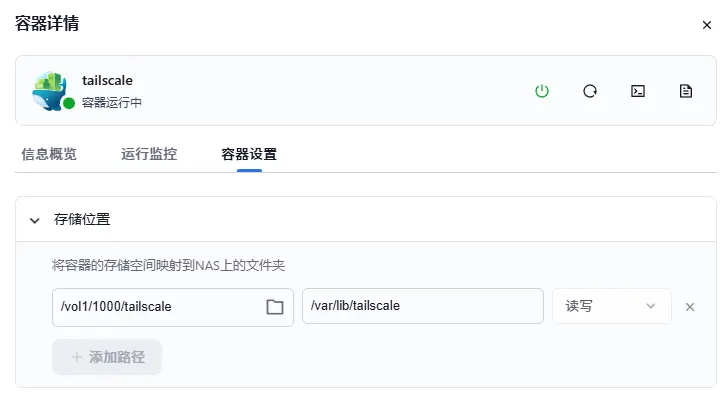Click the tailscale container name
The image size is (725, 400).
pyautogui.click(x=107, y=80)
